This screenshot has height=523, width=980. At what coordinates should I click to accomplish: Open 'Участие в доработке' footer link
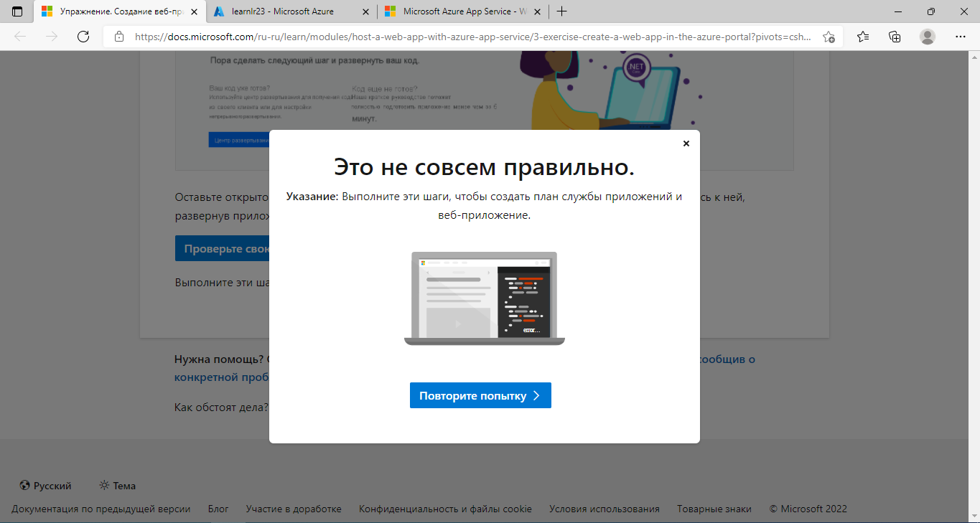[294, 509]
